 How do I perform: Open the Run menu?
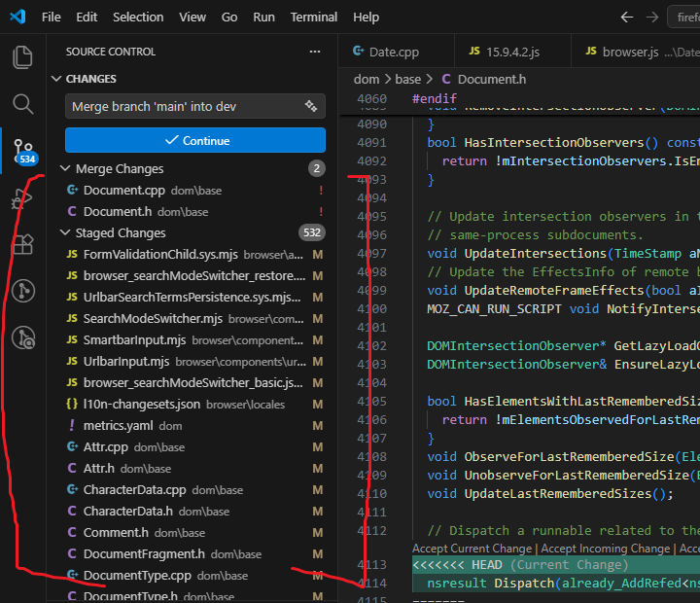pos(263,17)
